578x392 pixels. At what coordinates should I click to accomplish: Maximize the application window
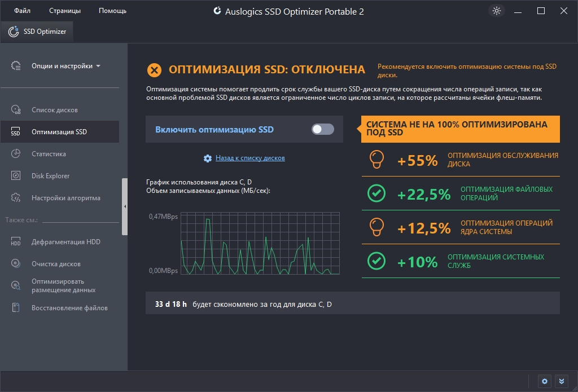[541, 11]
